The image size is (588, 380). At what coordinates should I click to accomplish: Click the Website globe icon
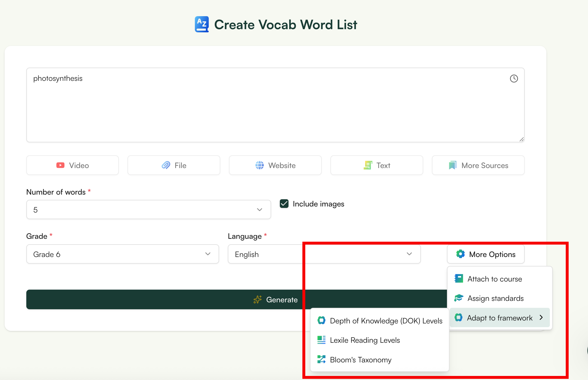[x=259, y=165]
